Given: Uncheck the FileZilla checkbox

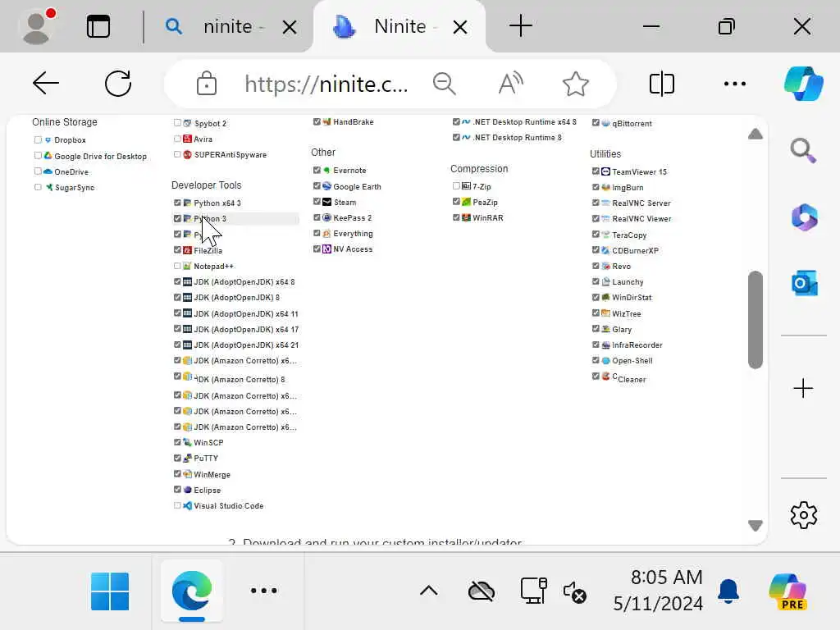Looking at the screenshot, I should pos(177,249).
